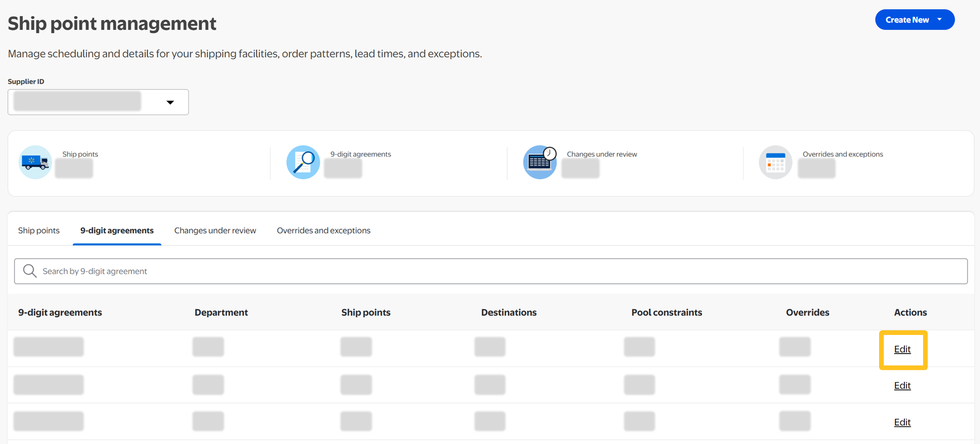Screen dimensions: 980x444
Task: Expand the Create New menu arrow
Action: click(x=940, y=20)
